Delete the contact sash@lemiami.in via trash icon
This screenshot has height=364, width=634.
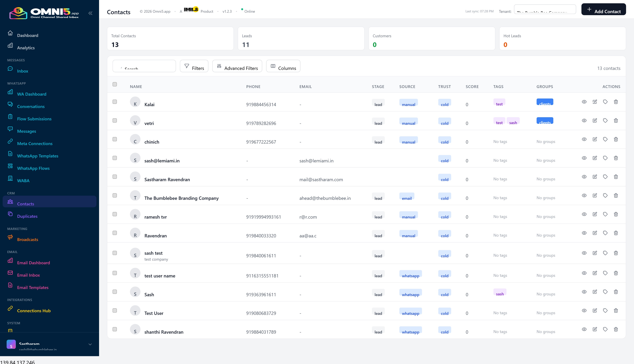coord(616,158)
